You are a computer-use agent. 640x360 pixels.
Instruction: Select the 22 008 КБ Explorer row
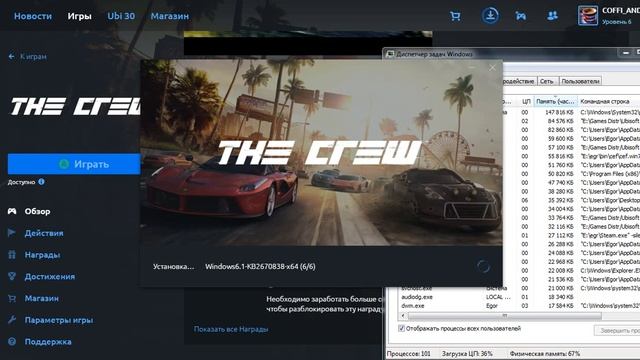coord(571,271)
